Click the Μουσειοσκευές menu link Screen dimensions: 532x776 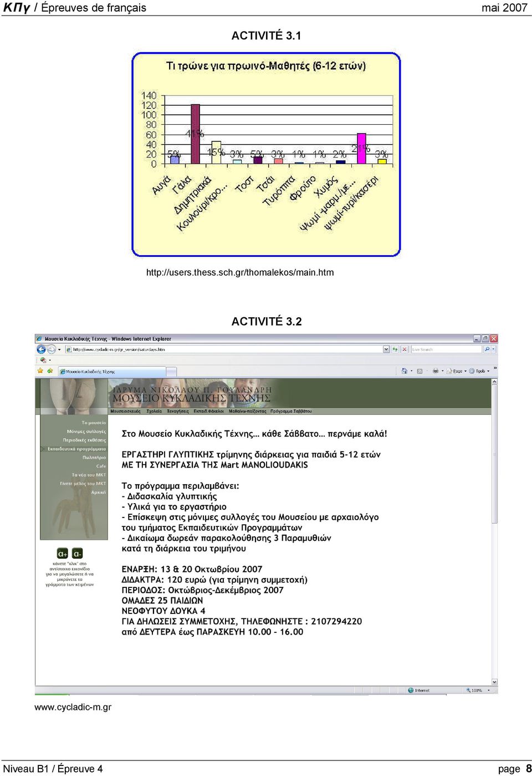click(x=125, y=411)
